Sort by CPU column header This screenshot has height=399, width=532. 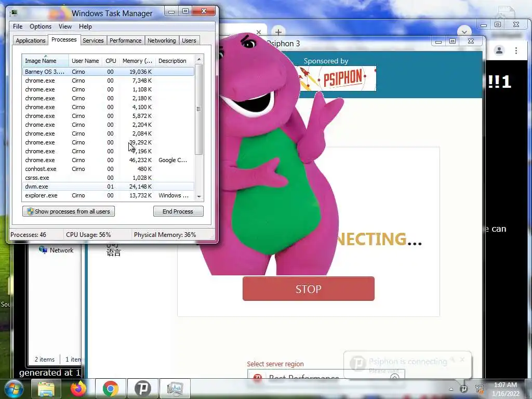pyautogui.click(x=111, y=61)
